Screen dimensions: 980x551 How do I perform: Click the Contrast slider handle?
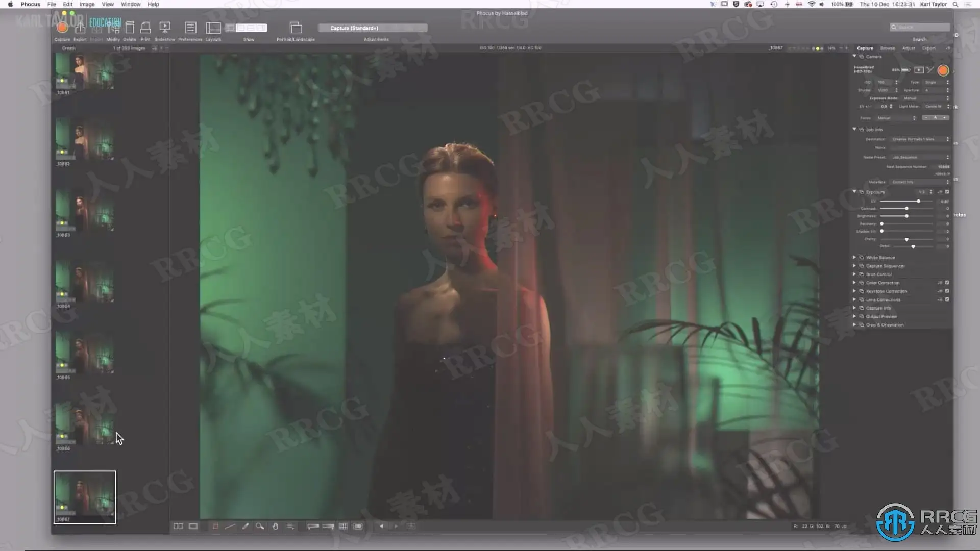[906, 208]
